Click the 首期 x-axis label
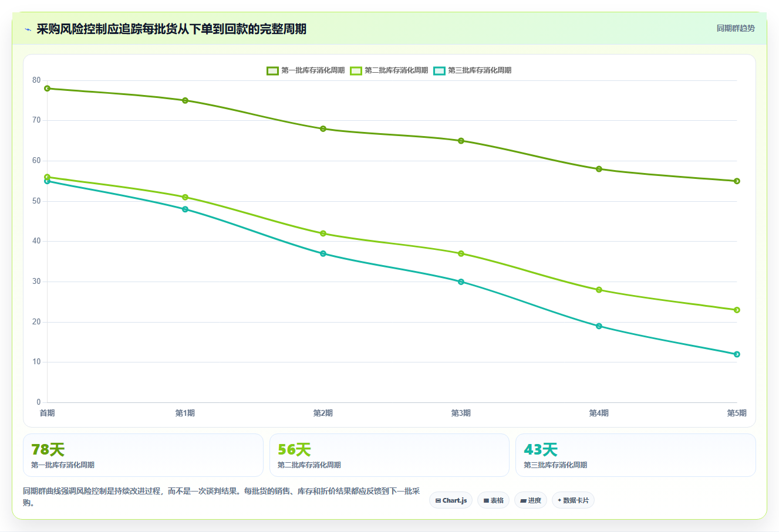 tap(47, 414)
